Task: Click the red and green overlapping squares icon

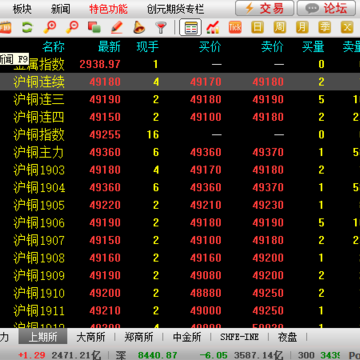Action: pos(94,27)
